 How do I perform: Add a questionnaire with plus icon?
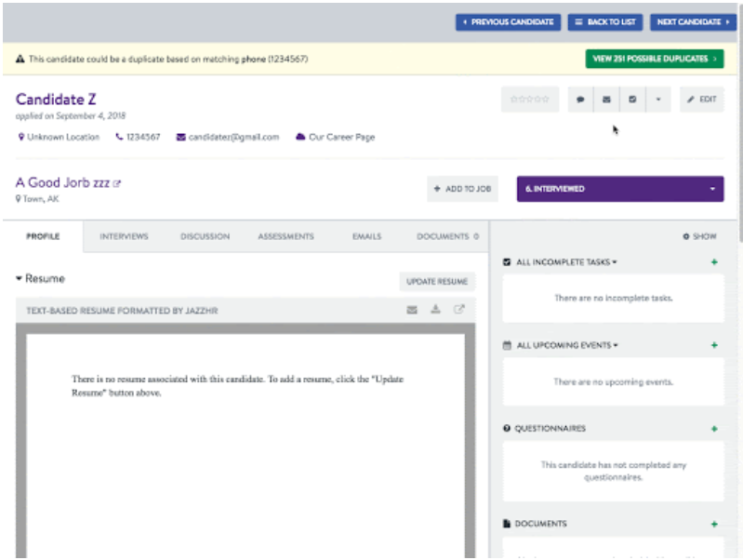coord(714,429)
